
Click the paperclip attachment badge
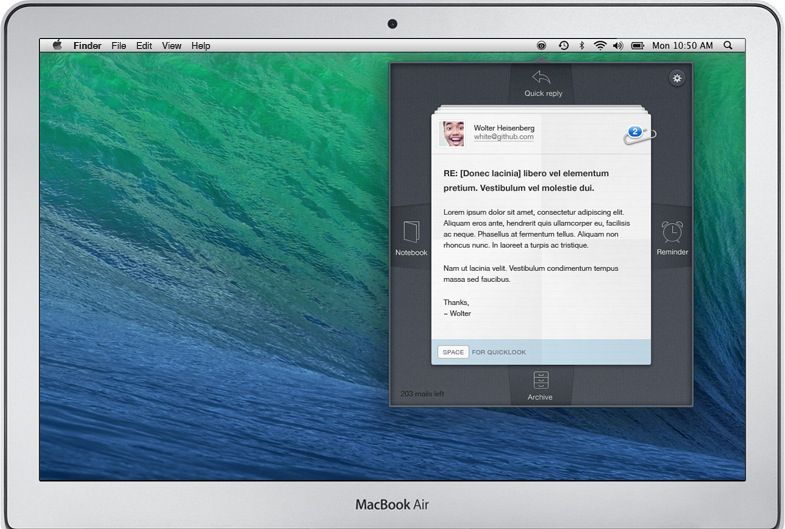(637, 134)
